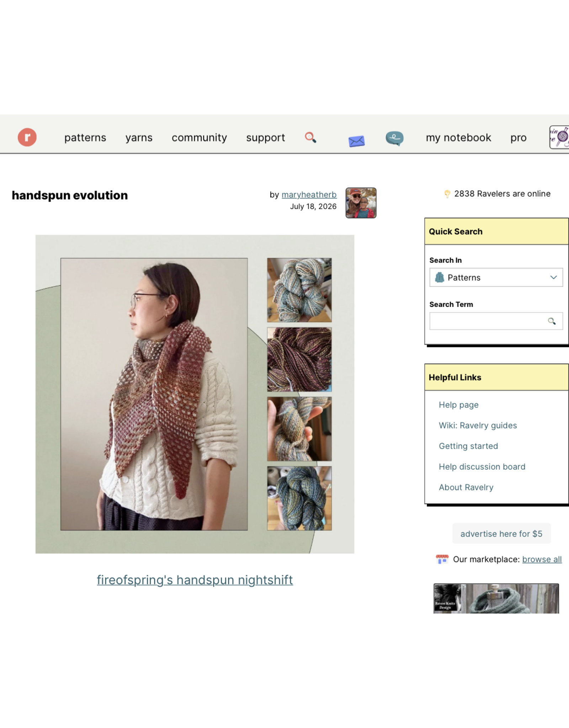Image resolution: width=569 pixels, height=728 pixels.
Task: Open the community menu
Action: coord(199,138)
